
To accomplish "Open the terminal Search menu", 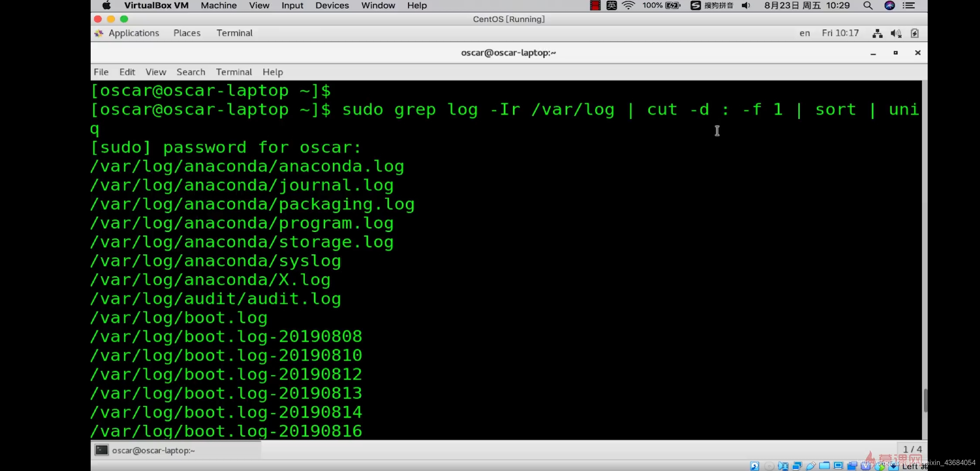I will (x=191, y=72).
